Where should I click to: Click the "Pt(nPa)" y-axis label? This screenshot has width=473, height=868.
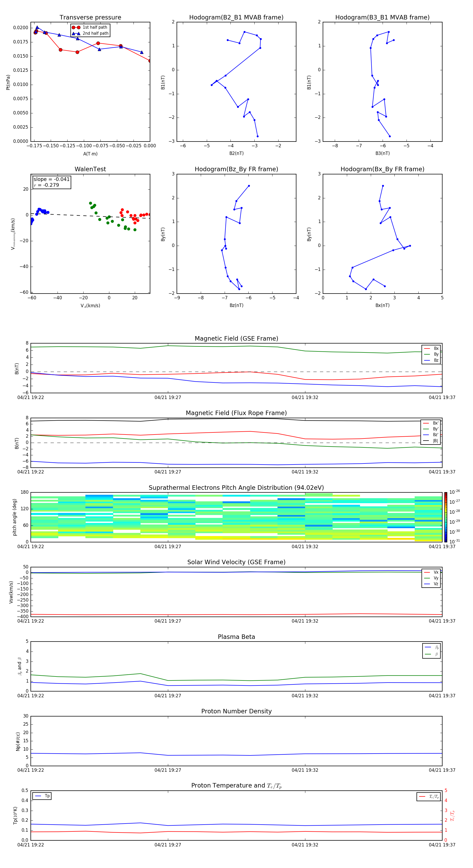[x=8, y=82]
